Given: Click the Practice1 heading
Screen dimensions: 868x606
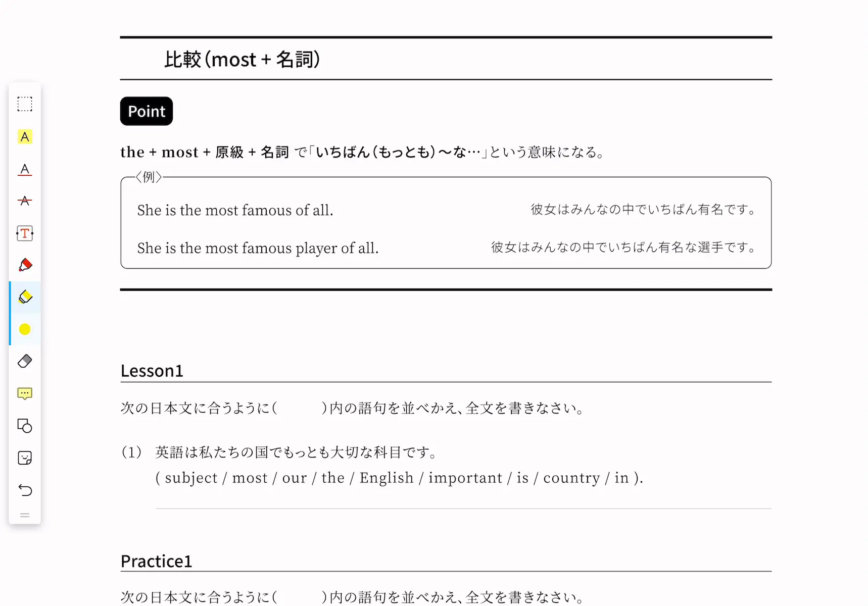Looking at the screenshot, I should (156, 561).
